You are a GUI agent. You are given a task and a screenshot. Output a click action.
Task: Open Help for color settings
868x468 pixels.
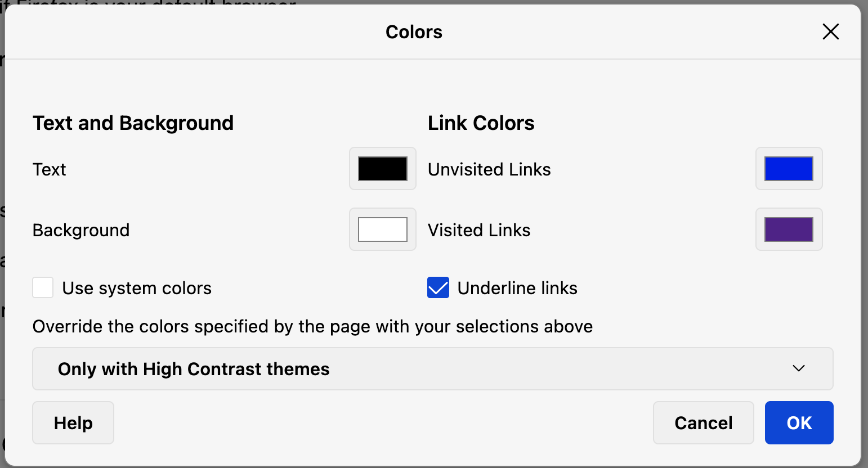tap(73, 422)
